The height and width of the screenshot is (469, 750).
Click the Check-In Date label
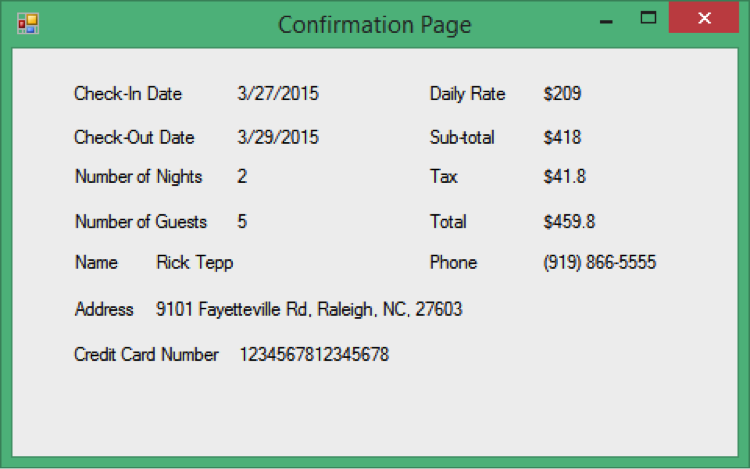coord(128,94)
